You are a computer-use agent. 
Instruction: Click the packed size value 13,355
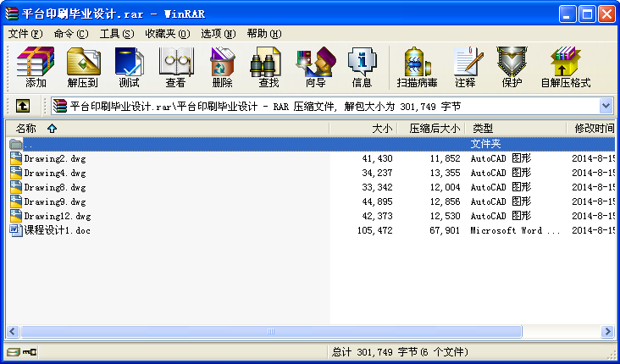(x=445, y=173)
